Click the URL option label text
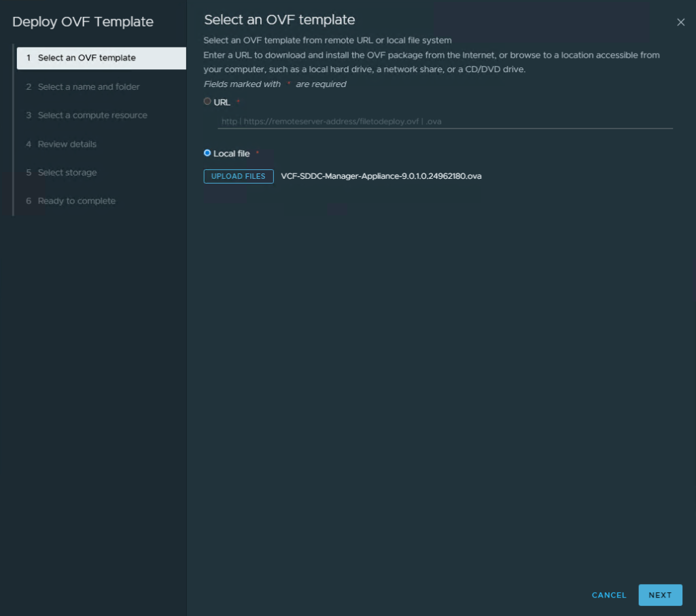The width and height of the screenshot is (696, 616). 222,102
